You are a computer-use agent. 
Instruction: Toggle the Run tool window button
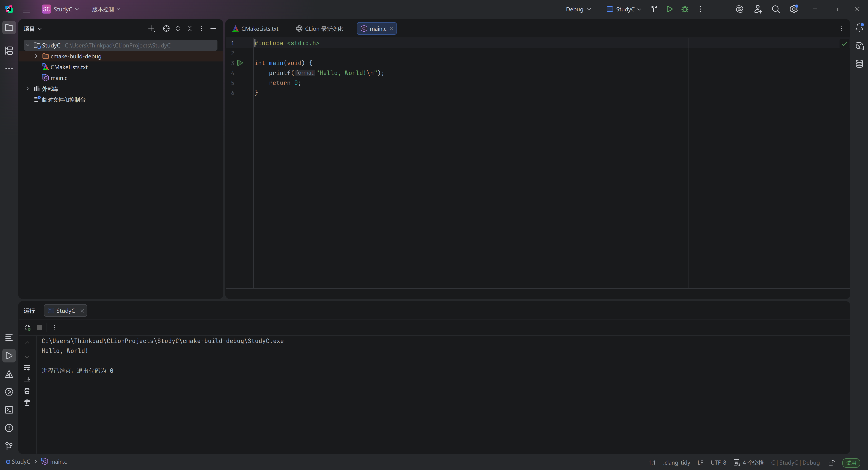click(9, 356)
